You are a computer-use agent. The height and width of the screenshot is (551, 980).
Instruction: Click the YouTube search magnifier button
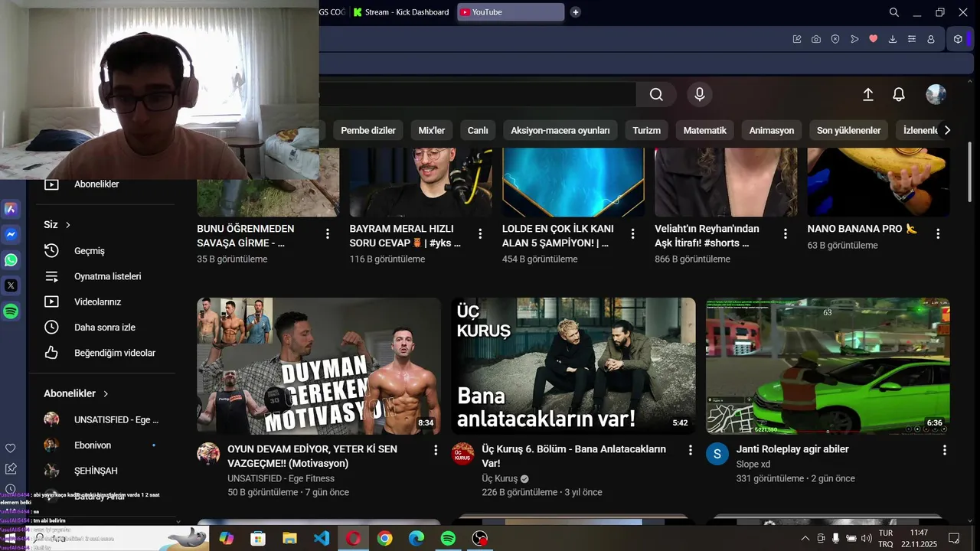coord(656,94)
